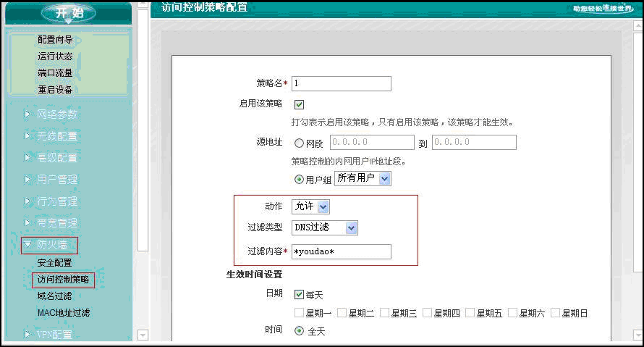The height and width of the screenshot is (347, 644).
Task: Open 安全配置 under firewall
Action: [54, 263]
